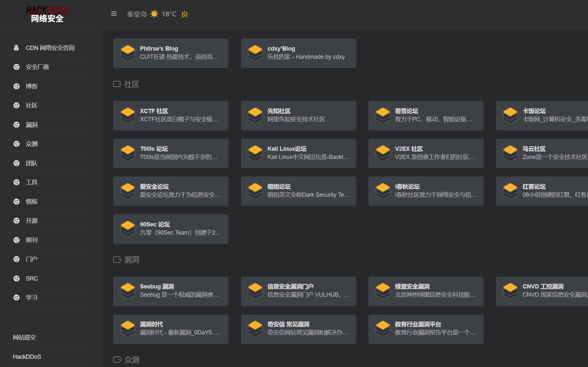Screen dimensions: 588x367
Task: Click the Ph0rse's Blog card icon
Action: coord(128,53)
